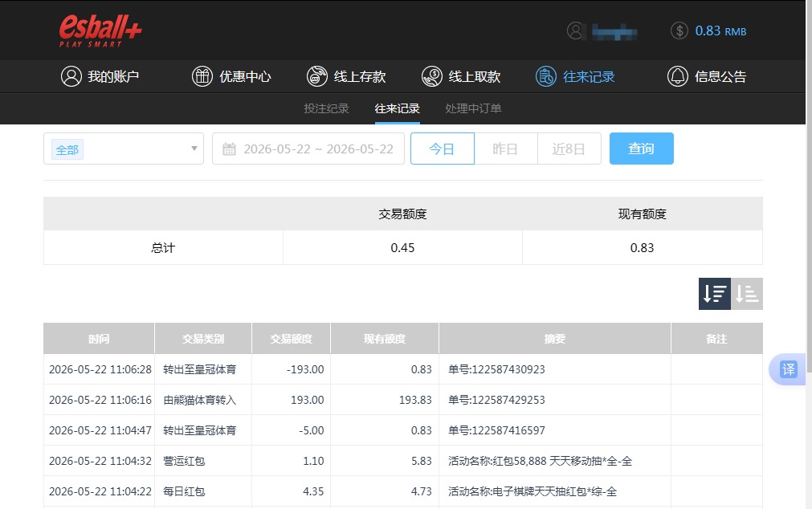This screenshot has width=812, height=509.
Task: Click the dropdown arrow of type selector
Action: click(194, 149)
